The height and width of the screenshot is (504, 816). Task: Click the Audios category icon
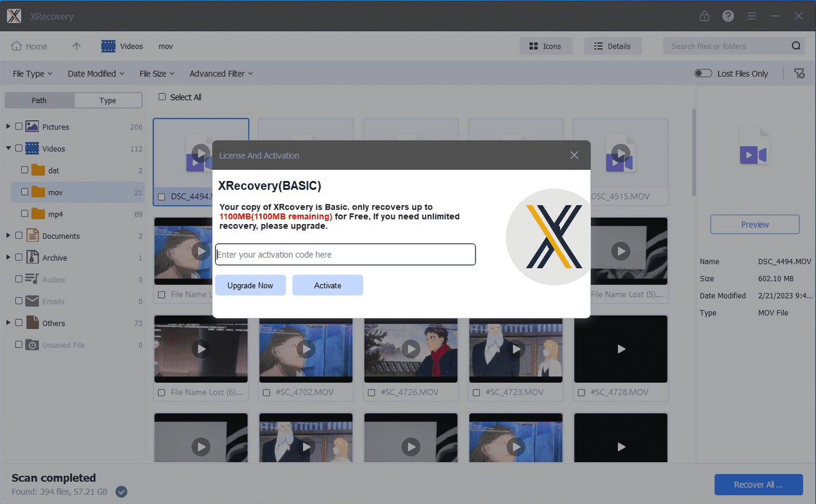coord(32,279)
